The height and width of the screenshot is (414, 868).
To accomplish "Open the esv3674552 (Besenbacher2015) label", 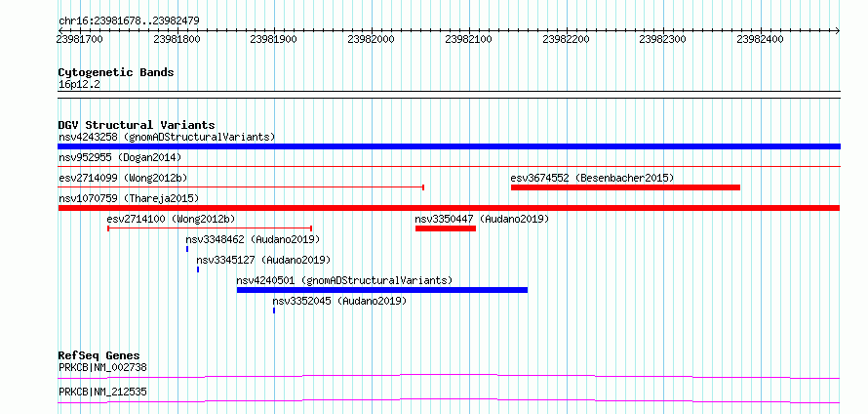I will click(592, 178).
